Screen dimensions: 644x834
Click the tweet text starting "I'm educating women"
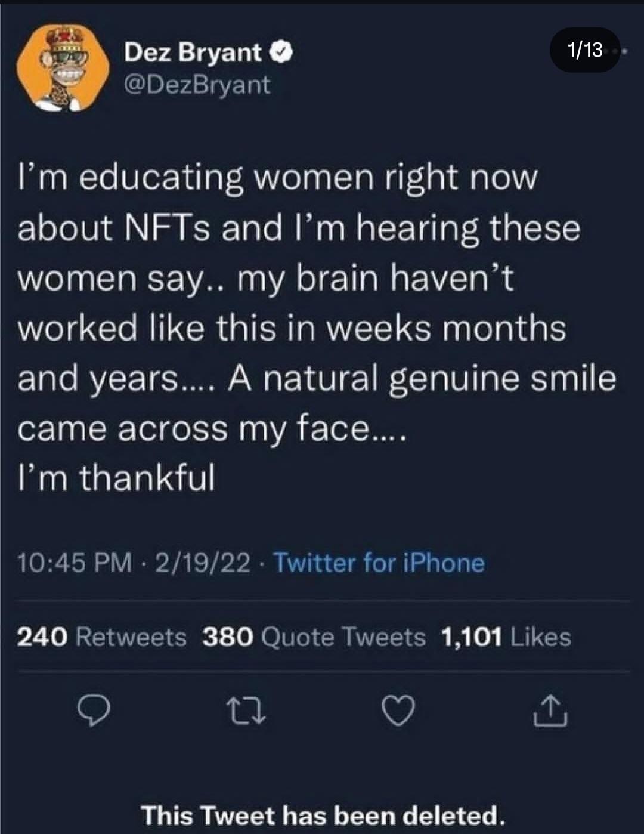click(277, 178)
